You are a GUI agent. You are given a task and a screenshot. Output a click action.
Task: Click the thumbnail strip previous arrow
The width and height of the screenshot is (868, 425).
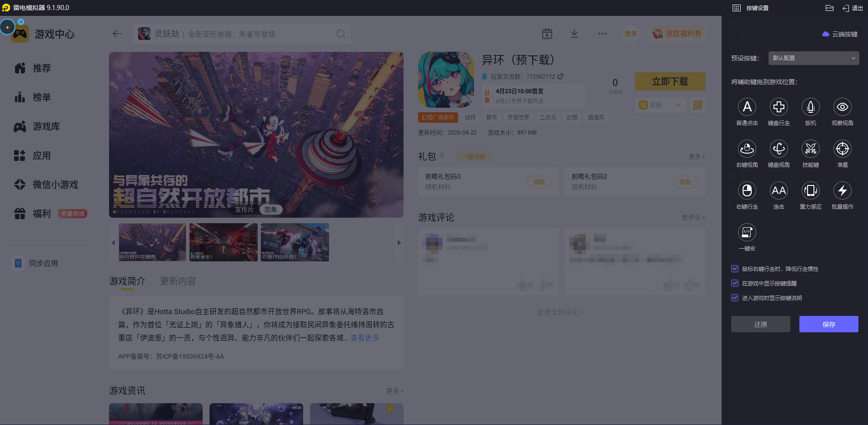113,243
